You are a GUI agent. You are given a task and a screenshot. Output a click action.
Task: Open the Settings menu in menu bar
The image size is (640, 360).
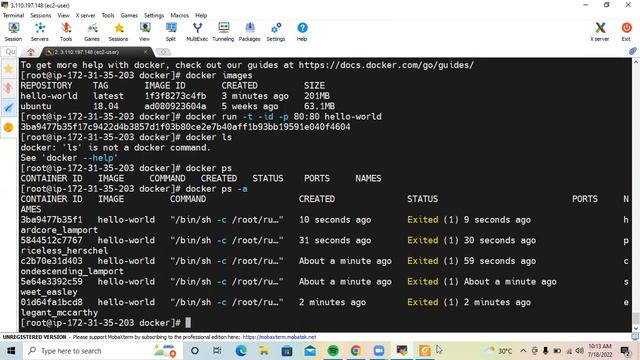pyautogui.click(x=154, y=15)
